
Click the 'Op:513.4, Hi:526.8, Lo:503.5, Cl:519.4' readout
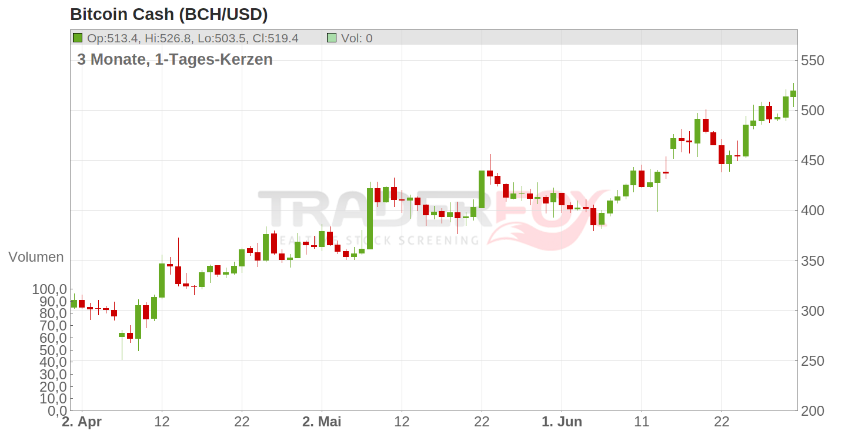pos(193,38)
